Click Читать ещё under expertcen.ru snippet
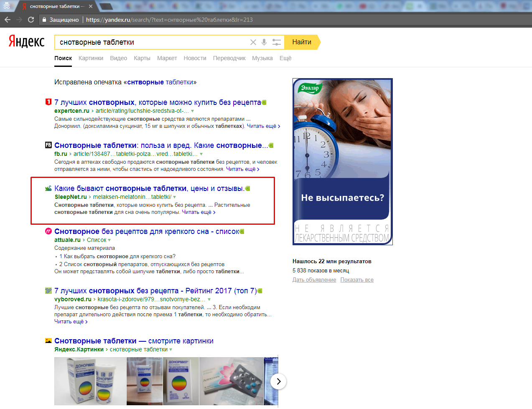 (263, 126)
